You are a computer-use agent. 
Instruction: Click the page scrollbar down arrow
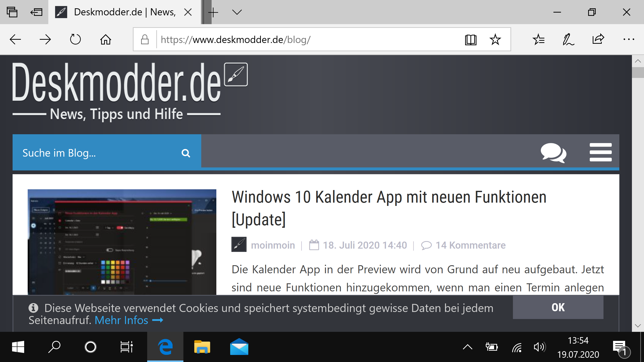[638, 326]
